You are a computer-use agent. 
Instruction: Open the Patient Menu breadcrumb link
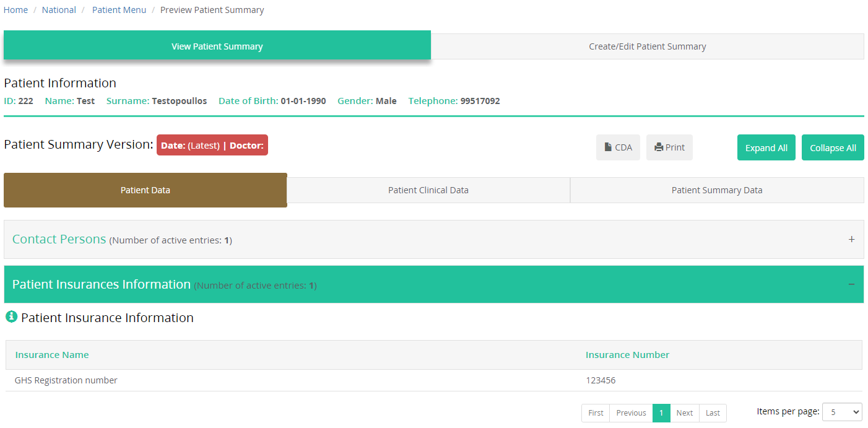[x=119, y=10]
